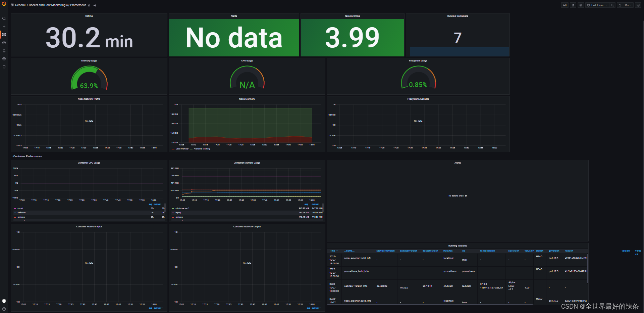Toggle grafana series in Container Memory legend
This screenshot has height=313, width=644.
179,217
